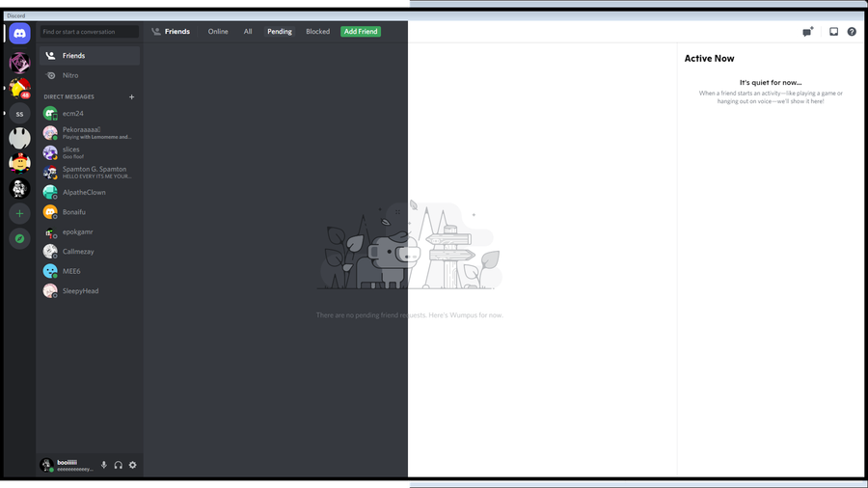868x488 pixels.
Task: Open DM with MEE6
Action: pos(90,271)
